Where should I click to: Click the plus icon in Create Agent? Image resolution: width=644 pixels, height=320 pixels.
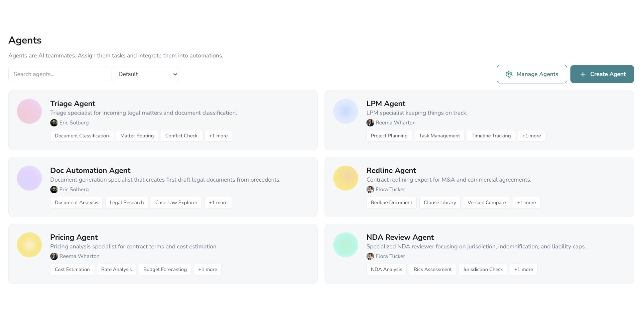click(583, 74)
